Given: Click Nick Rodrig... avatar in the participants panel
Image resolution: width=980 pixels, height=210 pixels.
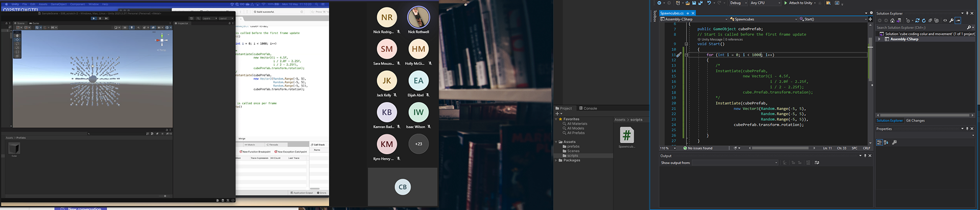Looking at the screenshot, I should (387, 17).
